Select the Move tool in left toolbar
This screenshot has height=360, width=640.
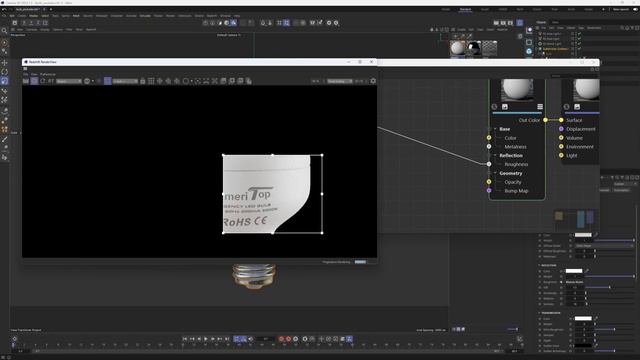4,62
